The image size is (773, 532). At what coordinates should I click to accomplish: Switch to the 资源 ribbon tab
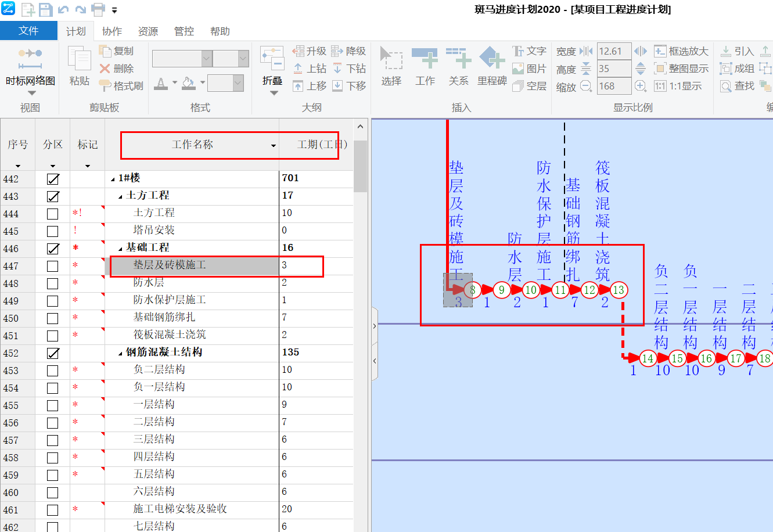(x=148, y=31)
